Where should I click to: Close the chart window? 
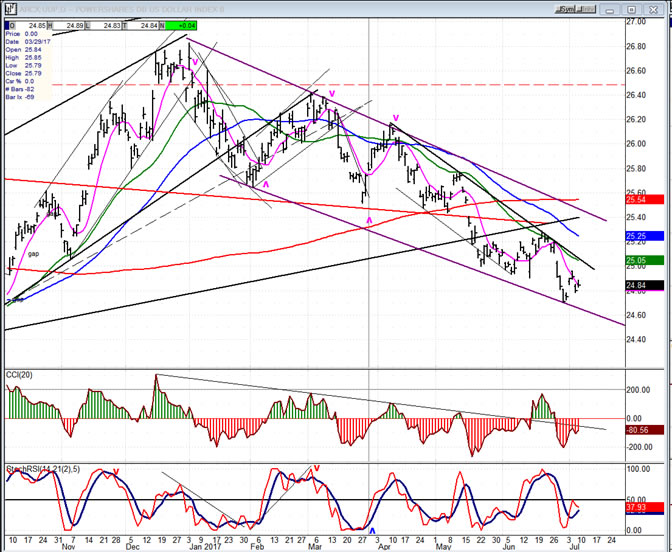(654, 9)
